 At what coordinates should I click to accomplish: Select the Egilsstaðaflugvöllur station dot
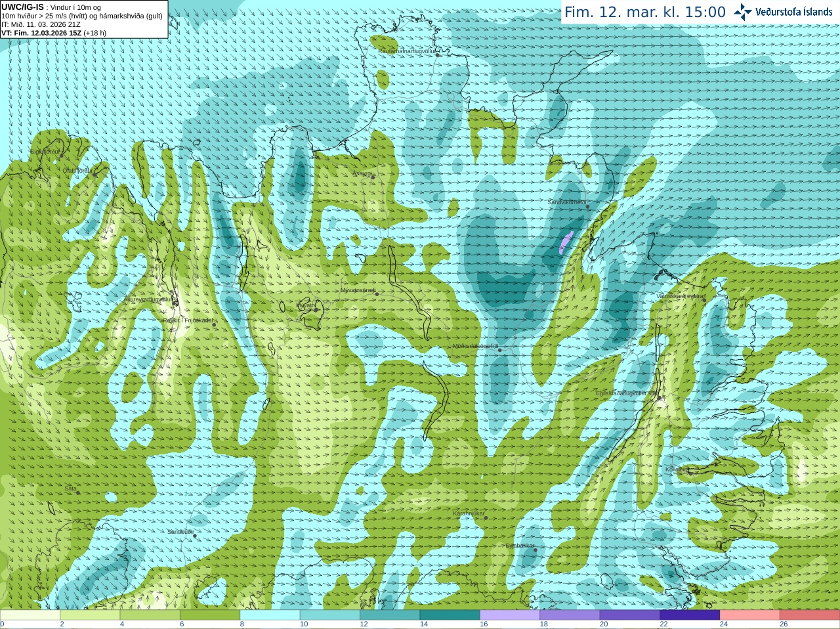point(660,397)
